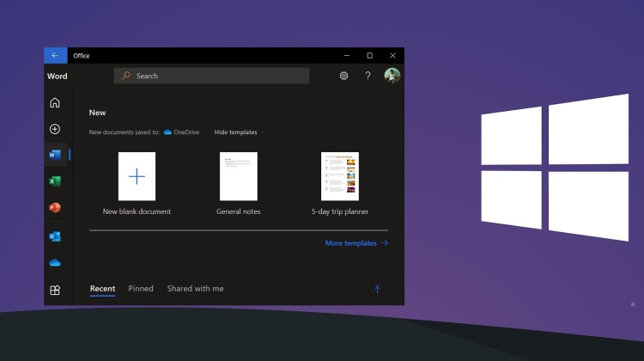This screenshot has height=361, width=644.
Task: Select the Recent tab
Action: [103, 289]
